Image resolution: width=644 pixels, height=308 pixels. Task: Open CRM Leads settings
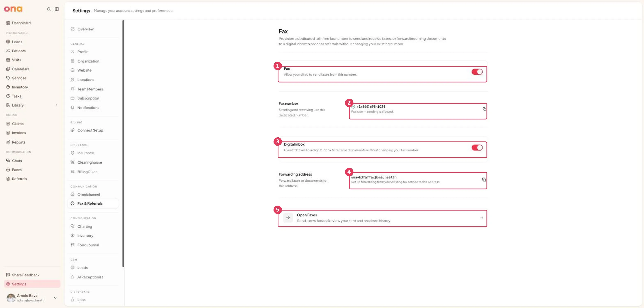coord(93,268)
